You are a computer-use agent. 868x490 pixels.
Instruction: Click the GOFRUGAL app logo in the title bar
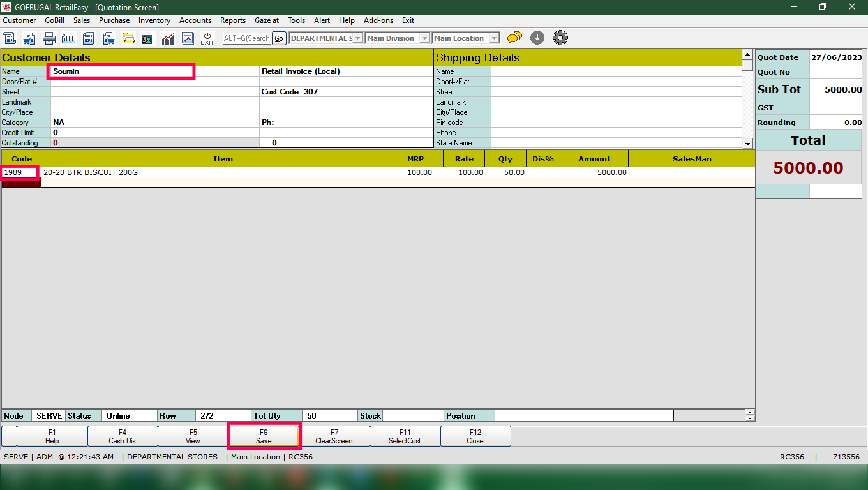[x=7, y=7]
